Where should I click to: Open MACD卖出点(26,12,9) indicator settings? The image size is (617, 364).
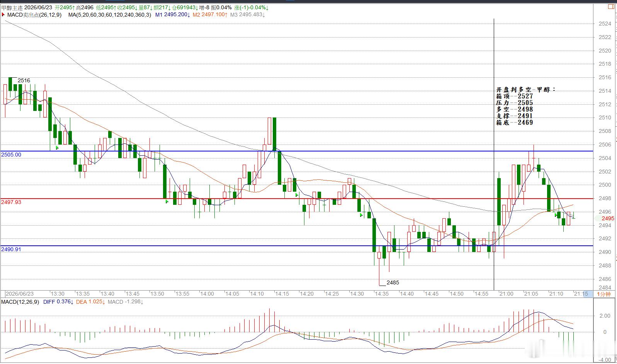click(x=34, y=15)
